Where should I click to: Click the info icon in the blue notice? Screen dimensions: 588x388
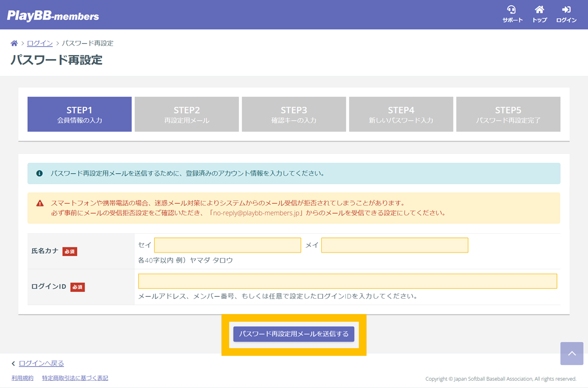click(39, 173)
